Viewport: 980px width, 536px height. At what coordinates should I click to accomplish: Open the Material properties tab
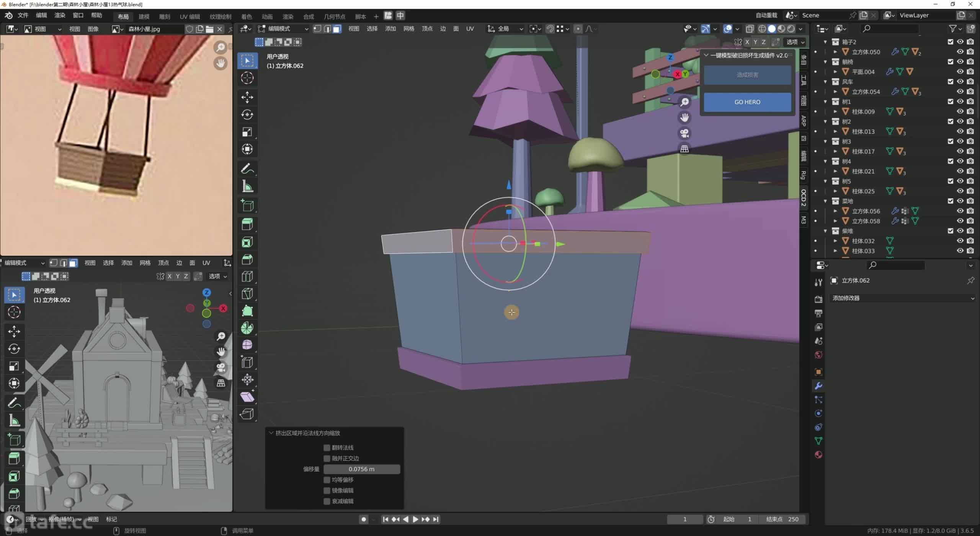818,455
